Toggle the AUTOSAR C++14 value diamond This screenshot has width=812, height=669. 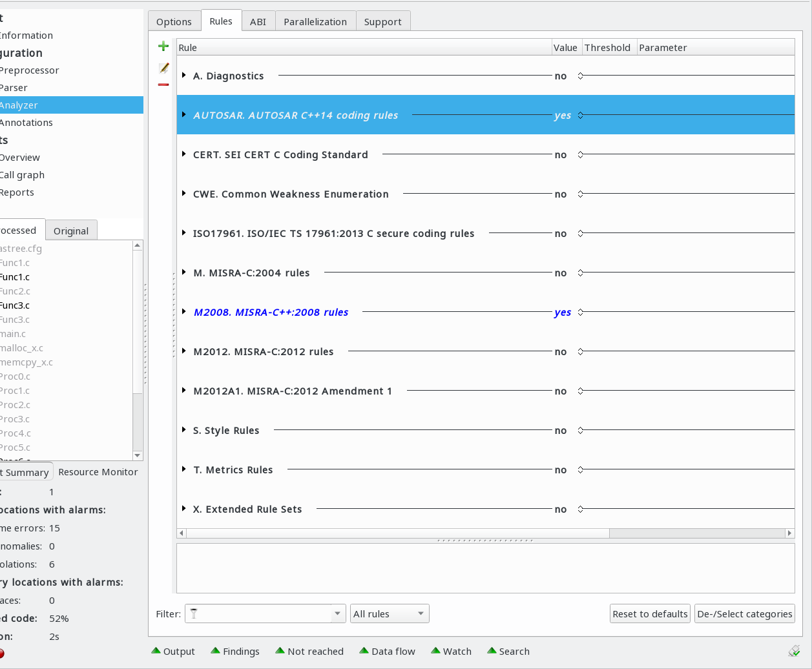[580, 115]
